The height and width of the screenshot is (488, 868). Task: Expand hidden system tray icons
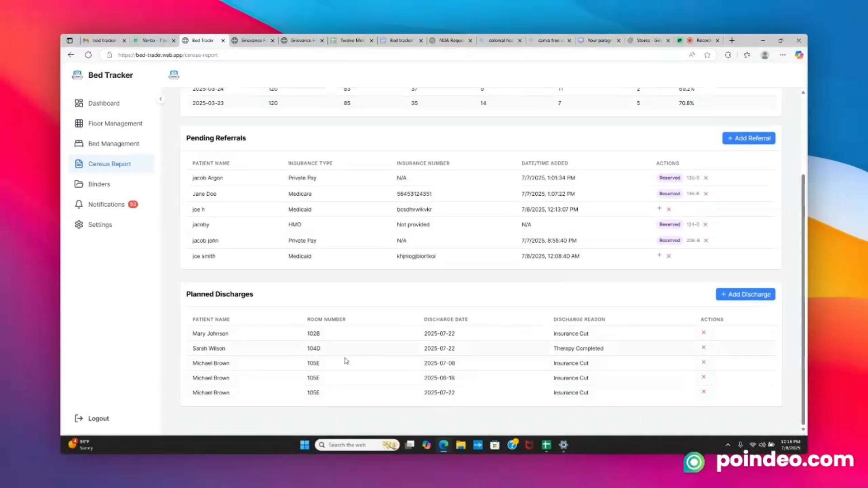(728, 445)
